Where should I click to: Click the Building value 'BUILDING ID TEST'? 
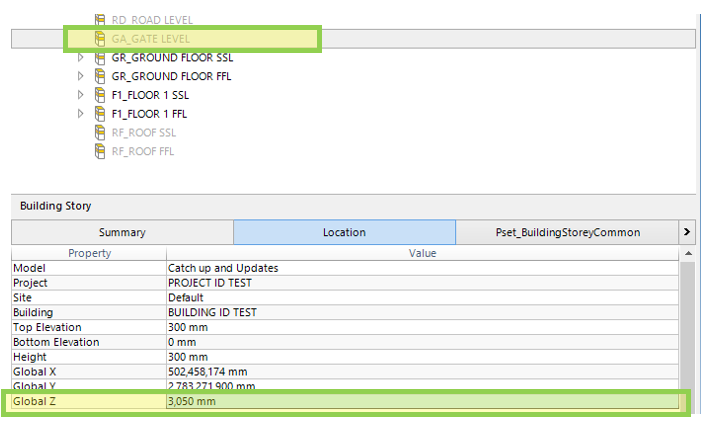[212, 312]
